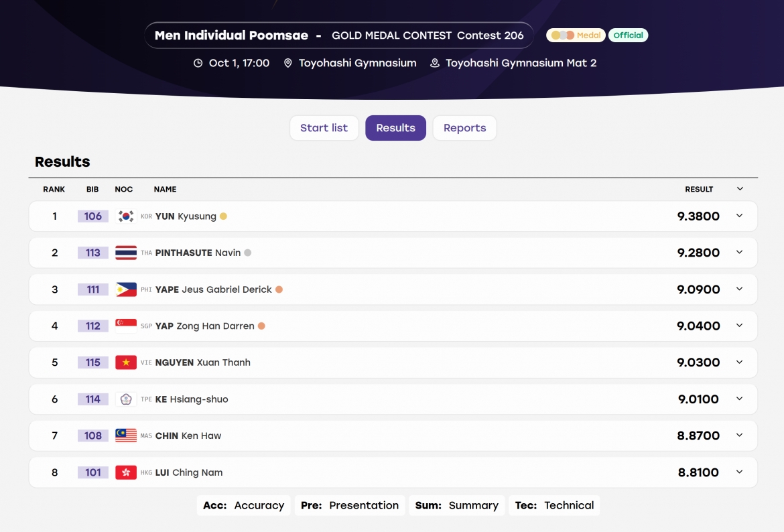Expand all rows using the header chevron
Image resolution: width=784 pixels, height=532 pixels.
[740, 189]
